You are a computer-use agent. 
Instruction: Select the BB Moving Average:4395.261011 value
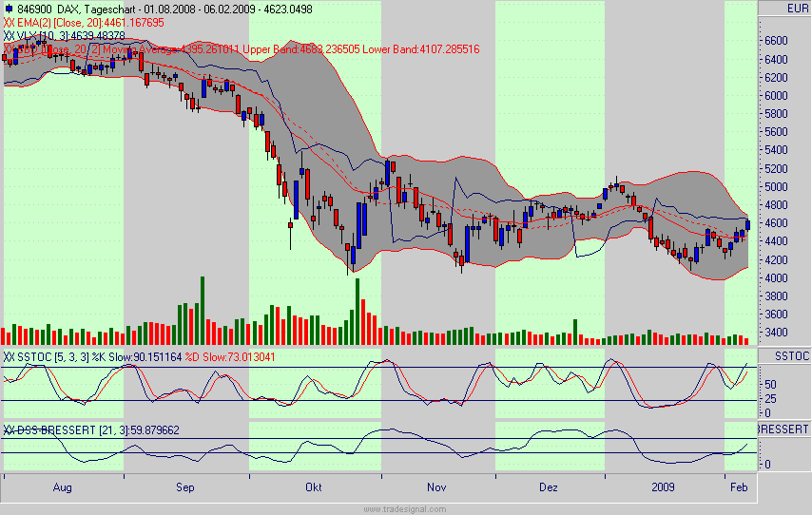[171, 49]
